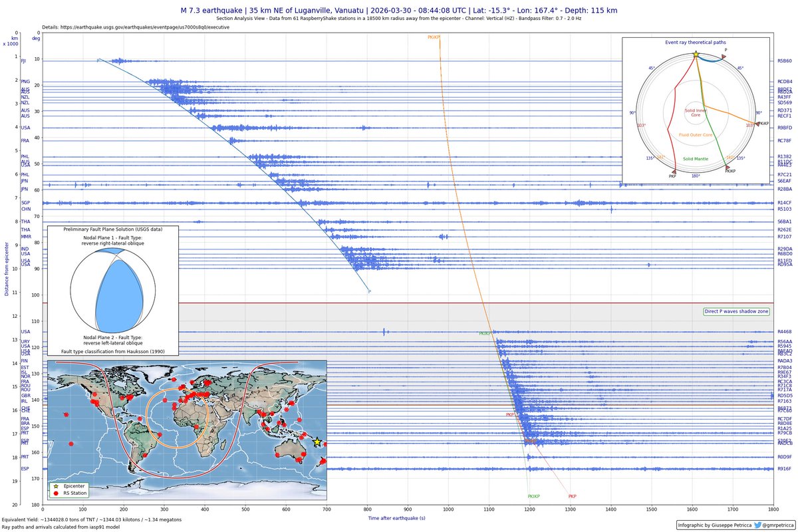
Task: Click station code R0D9F
Action: (785, 457)
